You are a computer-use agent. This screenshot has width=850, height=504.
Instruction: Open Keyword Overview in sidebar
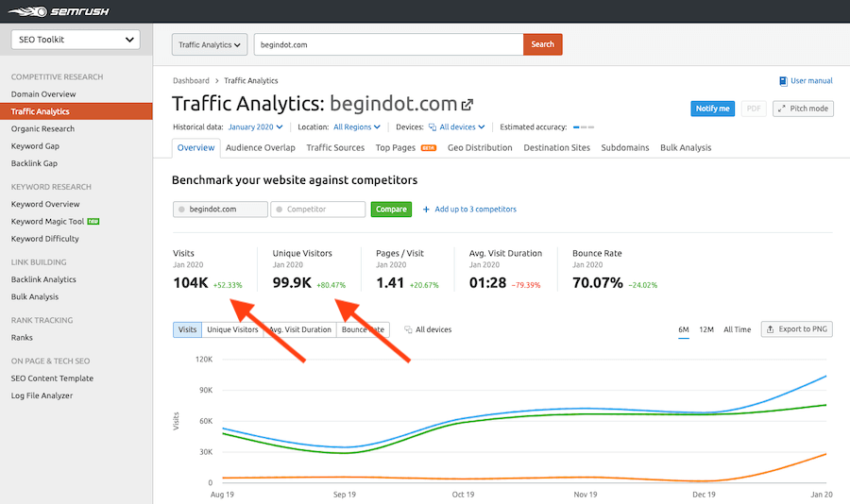45,204
